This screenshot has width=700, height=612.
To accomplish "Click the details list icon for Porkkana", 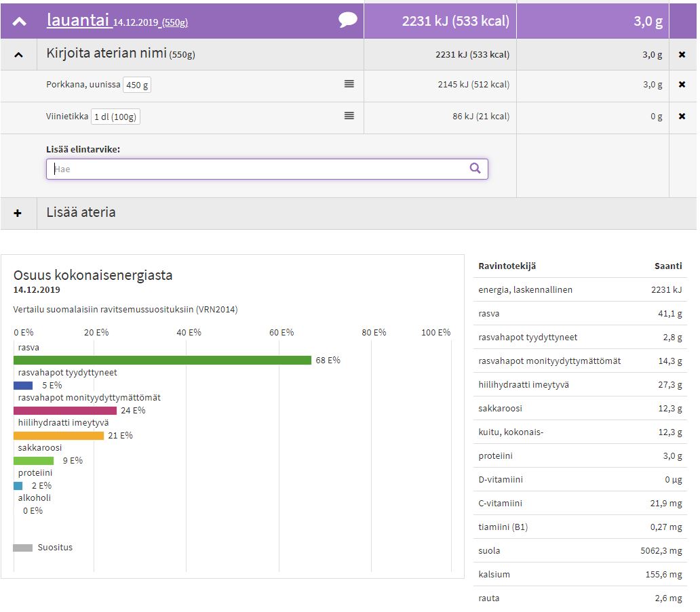I will point(349,84).
